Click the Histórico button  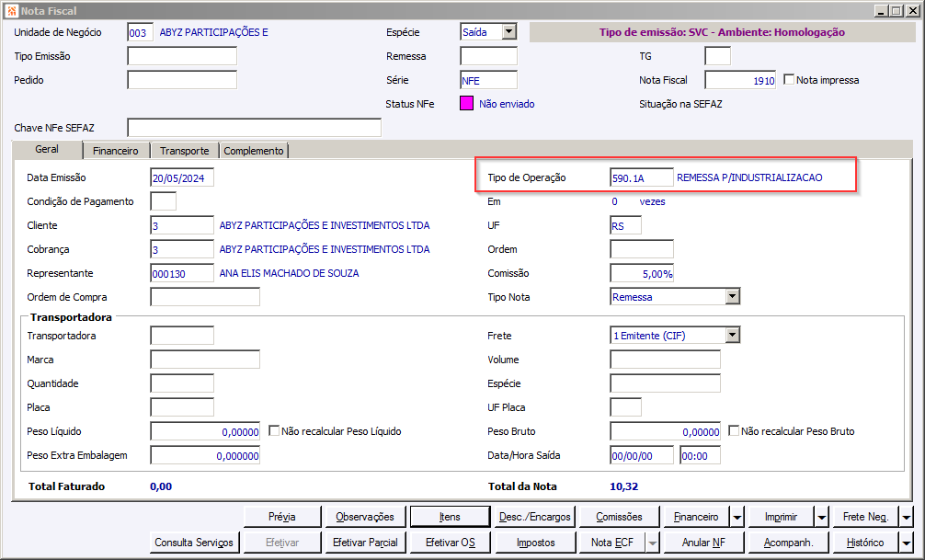(x=865, y=543)
